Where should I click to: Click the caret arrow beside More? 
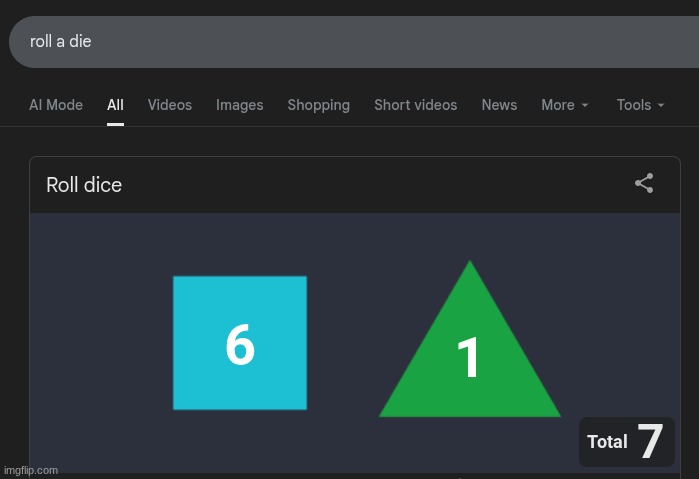(x=585, y=106)
